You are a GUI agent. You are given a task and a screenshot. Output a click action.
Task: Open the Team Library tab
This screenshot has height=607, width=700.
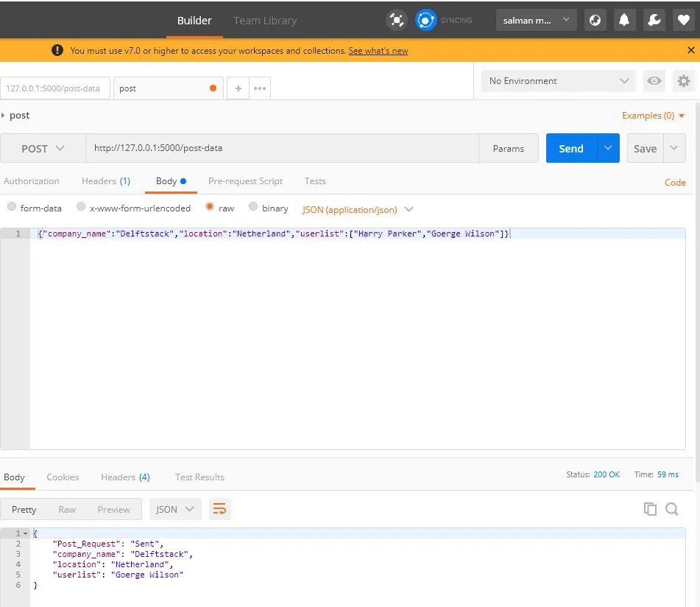tap(265, 20)
